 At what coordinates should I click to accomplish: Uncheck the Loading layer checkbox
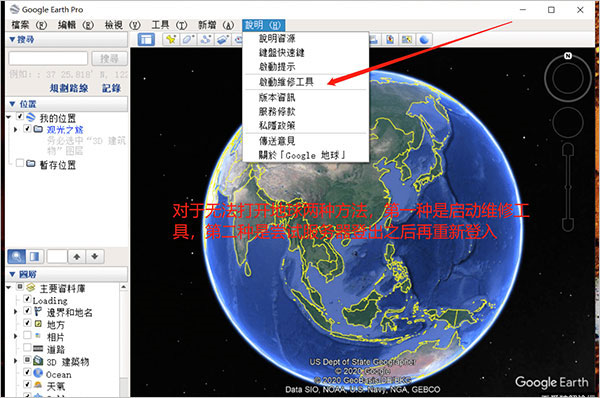27,299
